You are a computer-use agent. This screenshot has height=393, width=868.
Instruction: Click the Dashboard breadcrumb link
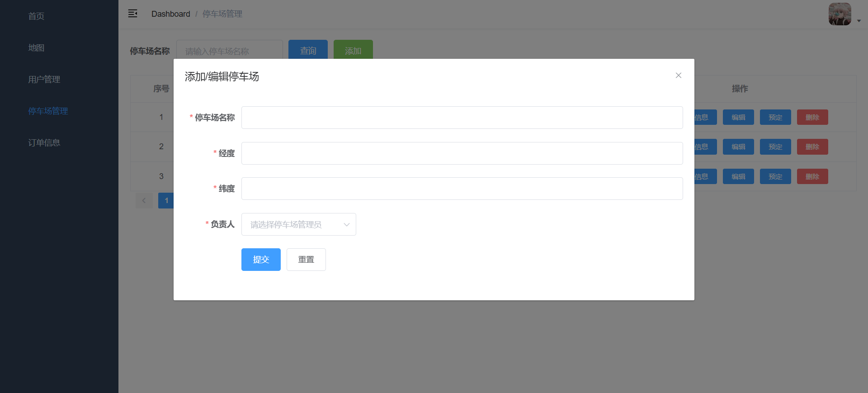pos(171,14)
